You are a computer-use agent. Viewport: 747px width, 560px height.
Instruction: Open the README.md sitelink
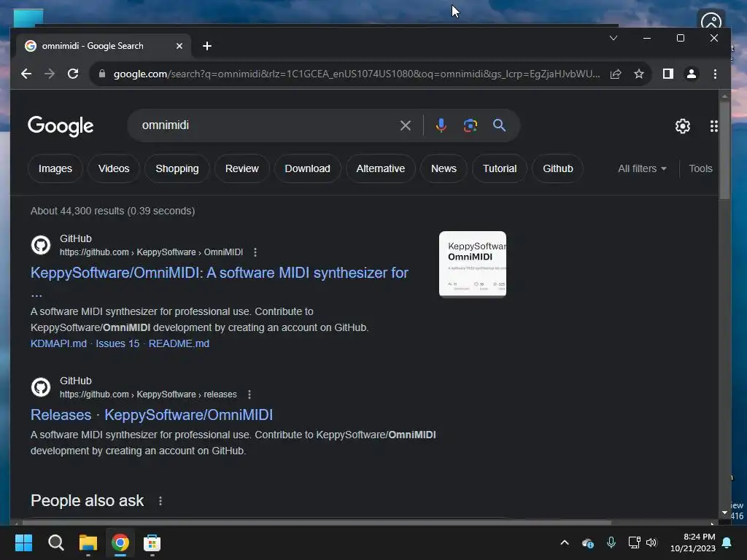point(179,343)
